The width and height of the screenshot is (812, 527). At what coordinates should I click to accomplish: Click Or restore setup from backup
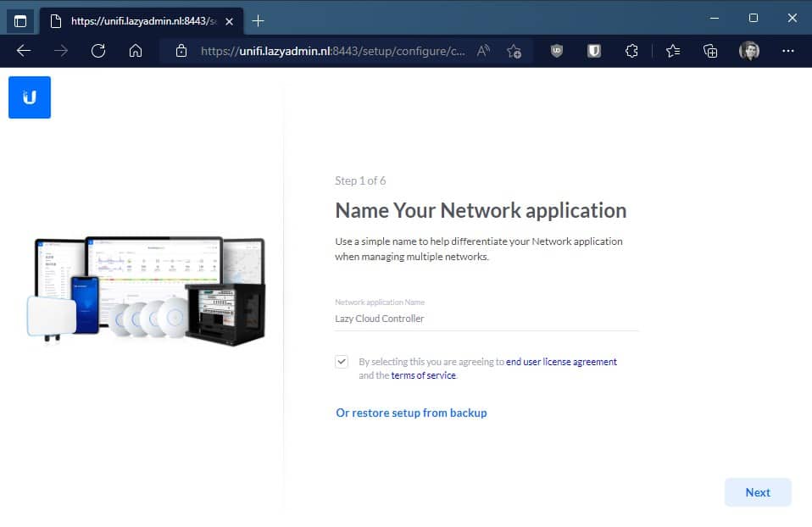click(411, 413)
